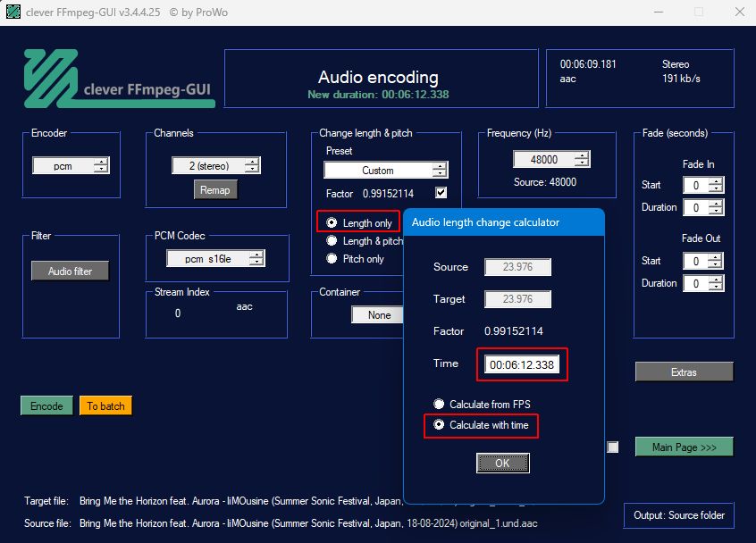The width and height of the screenshot is (756, 543).
Task: Open the Preset Custom selector
Action: pyautogui.click(x=386, y=170)
